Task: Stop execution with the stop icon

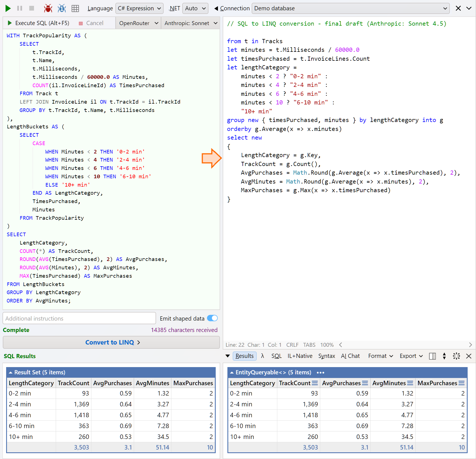Action: coord(31,8)
